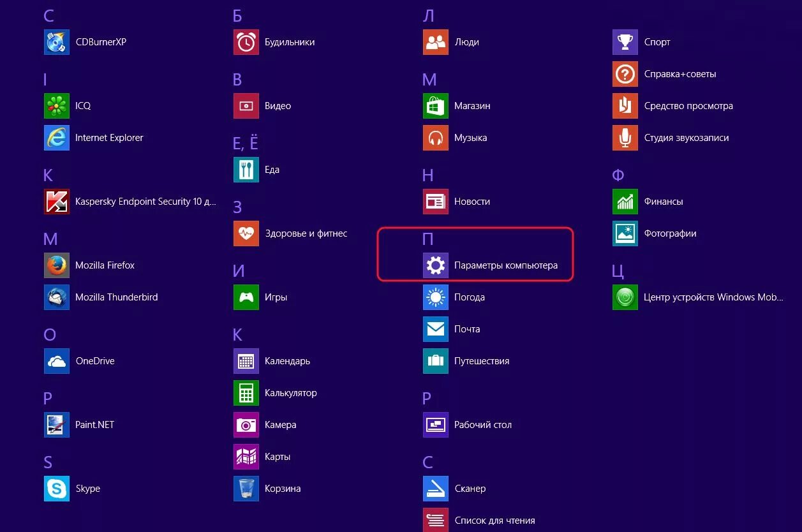
Task: Launch Карты maps app
Action: tap(246, 457)
